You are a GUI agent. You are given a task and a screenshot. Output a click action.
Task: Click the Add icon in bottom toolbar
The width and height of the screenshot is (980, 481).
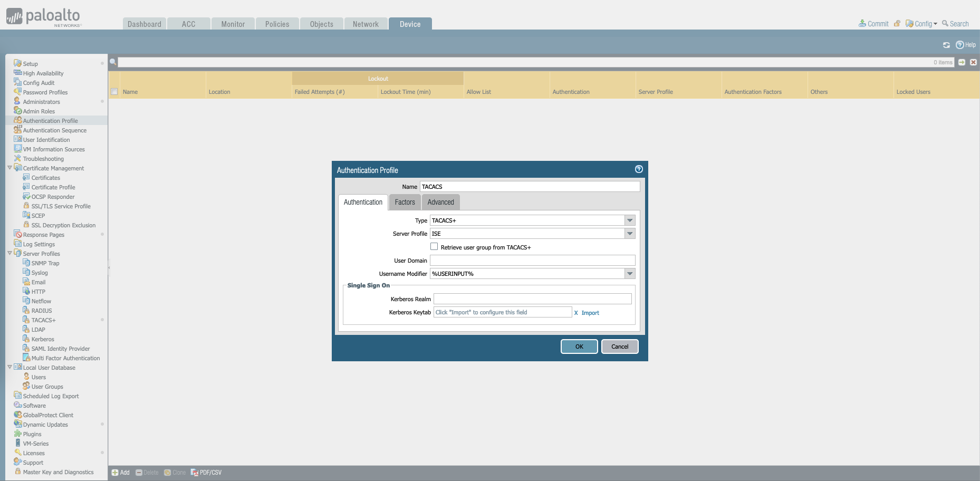tap(115, 473)
